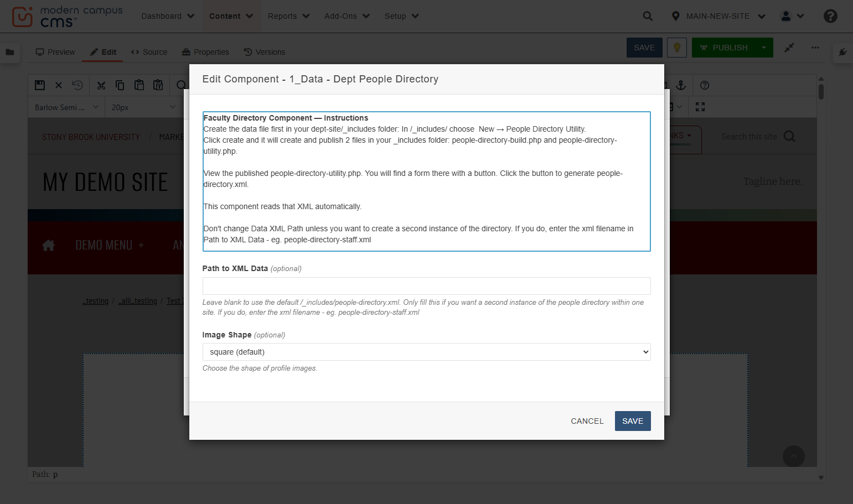The width and height of the screenshot is (853, 504).
Task: Click Save in Edit Component dialog
Action: [633, 421]
